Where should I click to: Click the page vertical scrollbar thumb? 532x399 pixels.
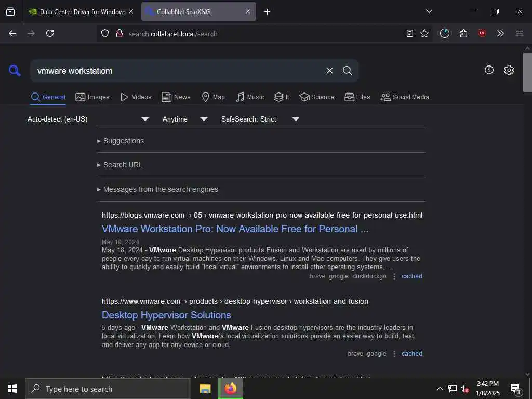527,72
